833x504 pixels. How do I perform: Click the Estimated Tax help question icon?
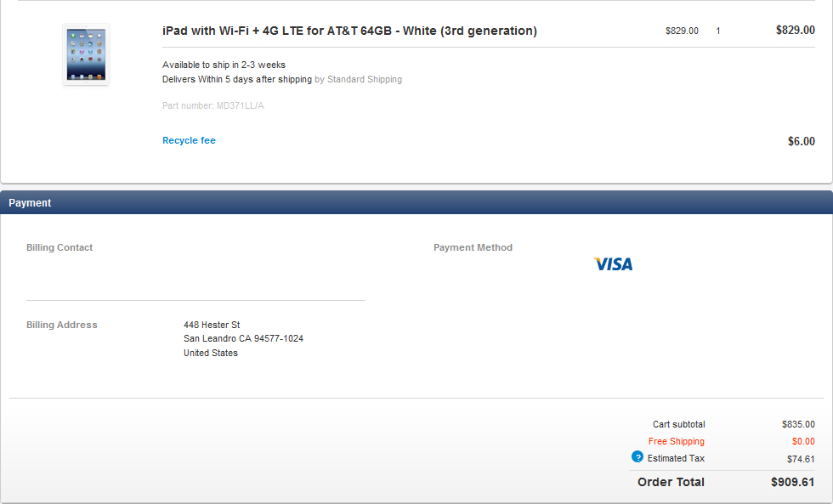[637, 457]
